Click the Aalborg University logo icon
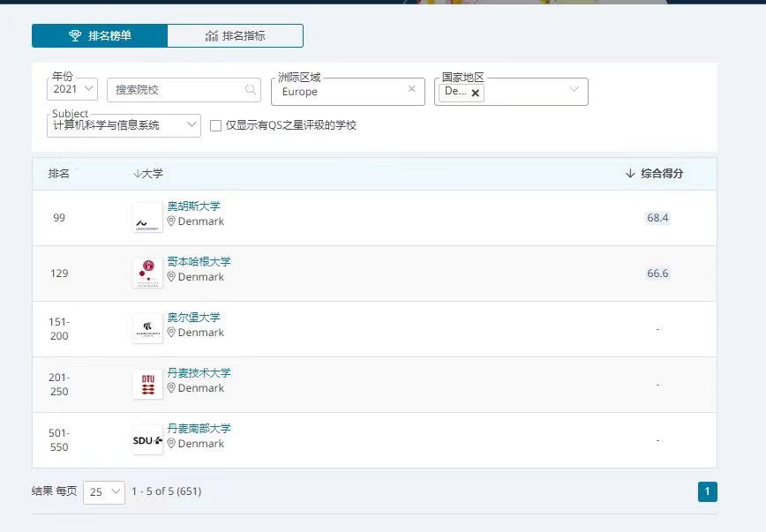766x532 pixels. click(147, 329)
